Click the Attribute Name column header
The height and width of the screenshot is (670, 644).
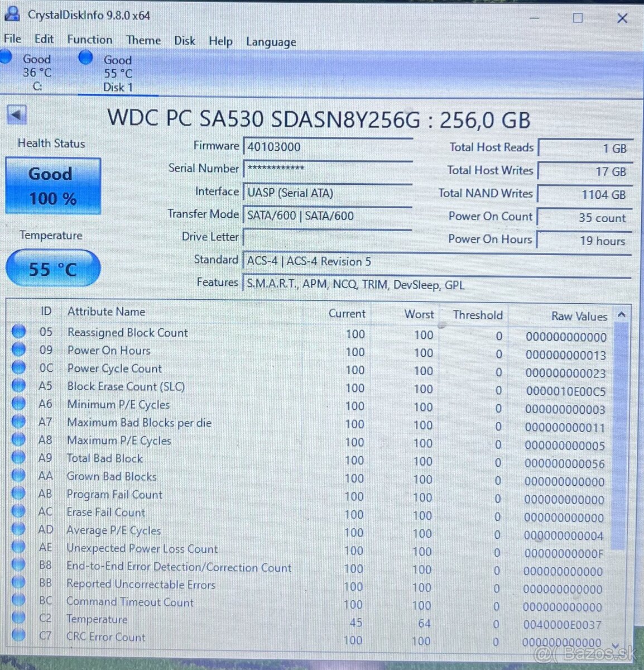tap(106, 312)
